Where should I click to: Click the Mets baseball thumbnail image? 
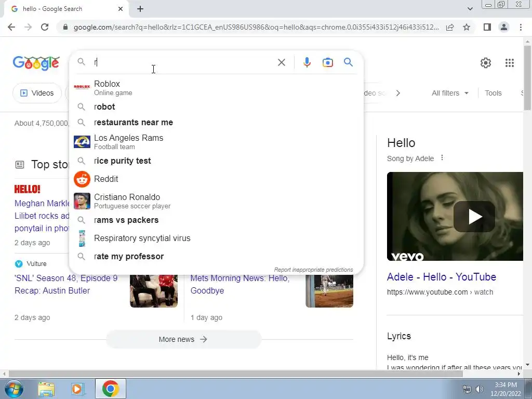click(329, 291)
